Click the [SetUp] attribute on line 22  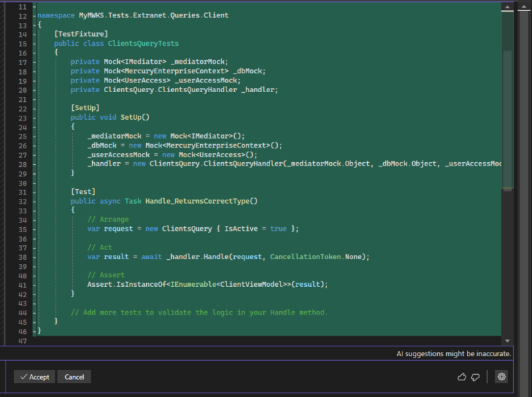tap(85, 108)
